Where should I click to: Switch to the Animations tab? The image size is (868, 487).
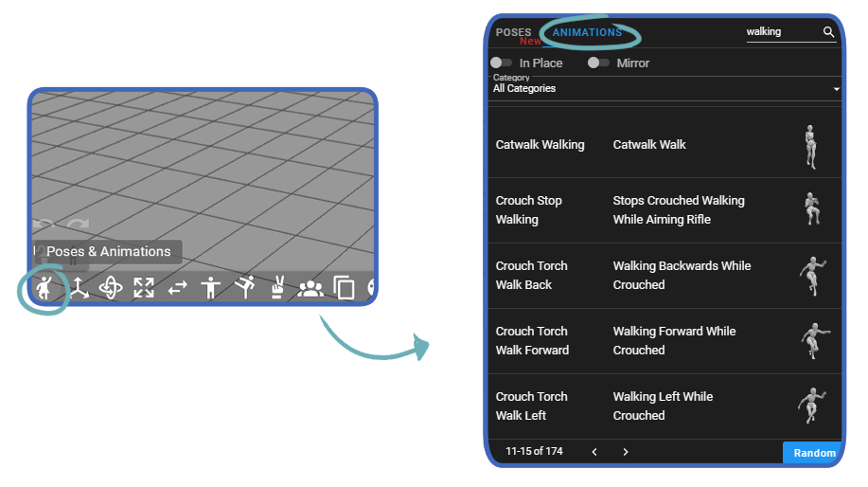[587, 33]
